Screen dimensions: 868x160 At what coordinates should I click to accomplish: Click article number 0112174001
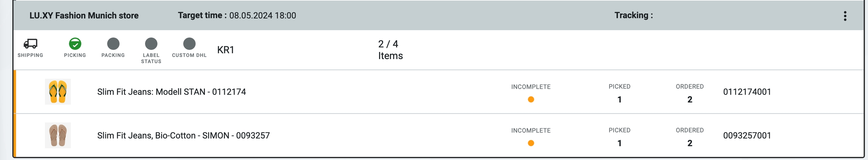click(x=747, y=92)
